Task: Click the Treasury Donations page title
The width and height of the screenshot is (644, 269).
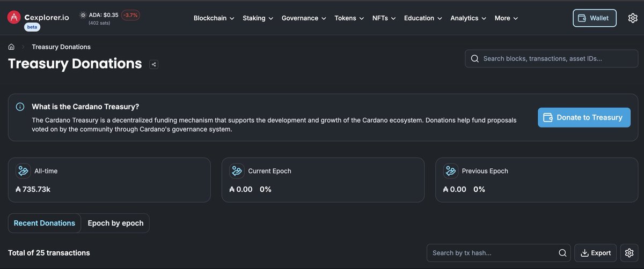Action: coord(75,64)
